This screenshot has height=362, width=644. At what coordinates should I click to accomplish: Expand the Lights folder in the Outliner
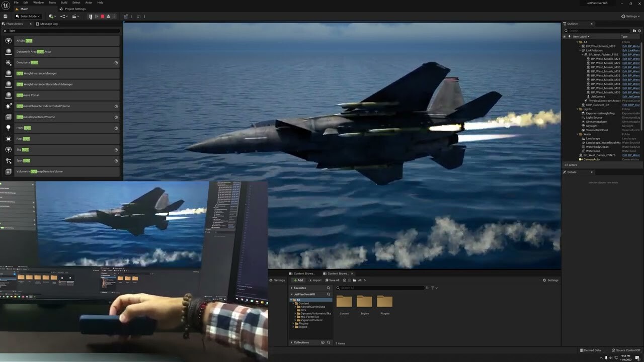577,109
